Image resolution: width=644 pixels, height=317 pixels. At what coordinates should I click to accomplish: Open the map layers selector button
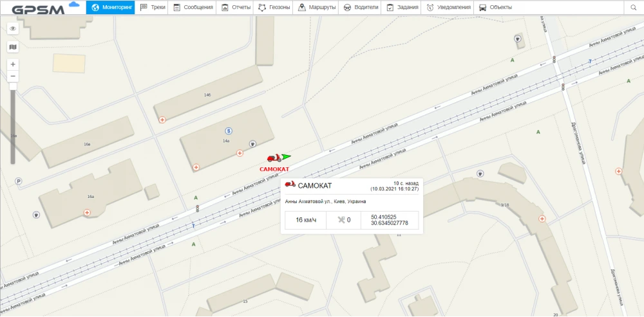pyautogui.click(x=13, y=47)
